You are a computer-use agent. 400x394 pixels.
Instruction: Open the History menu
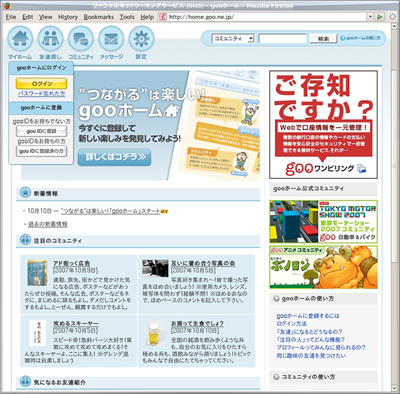pyautogui.click(x=68, y=17)
